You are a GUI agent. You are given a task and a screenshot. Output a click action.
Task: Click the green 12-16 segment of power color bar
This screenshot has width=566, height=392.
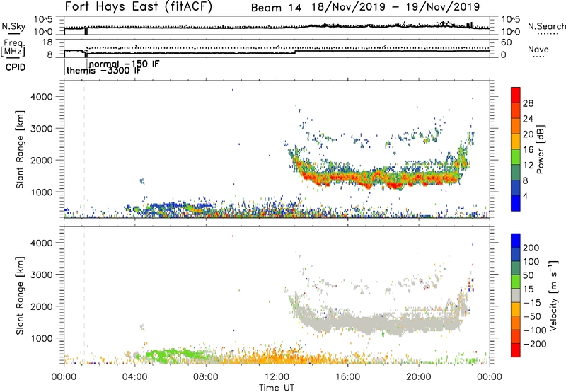point(516,156)
